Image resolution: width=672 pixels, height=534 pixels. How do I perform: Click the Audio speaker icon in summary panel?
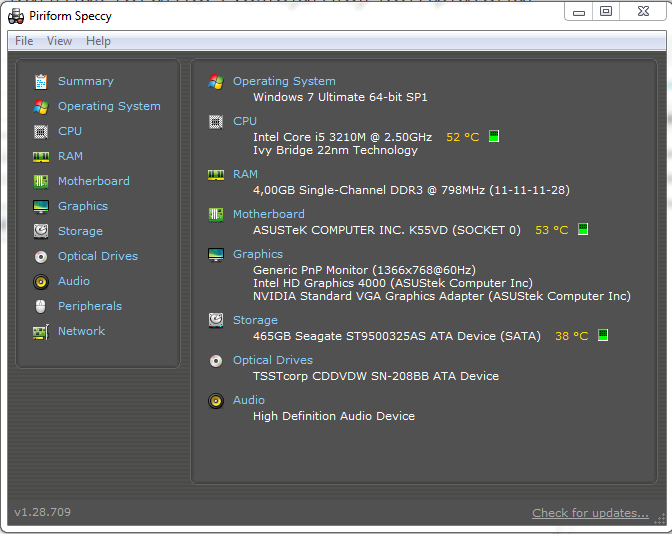216,401
